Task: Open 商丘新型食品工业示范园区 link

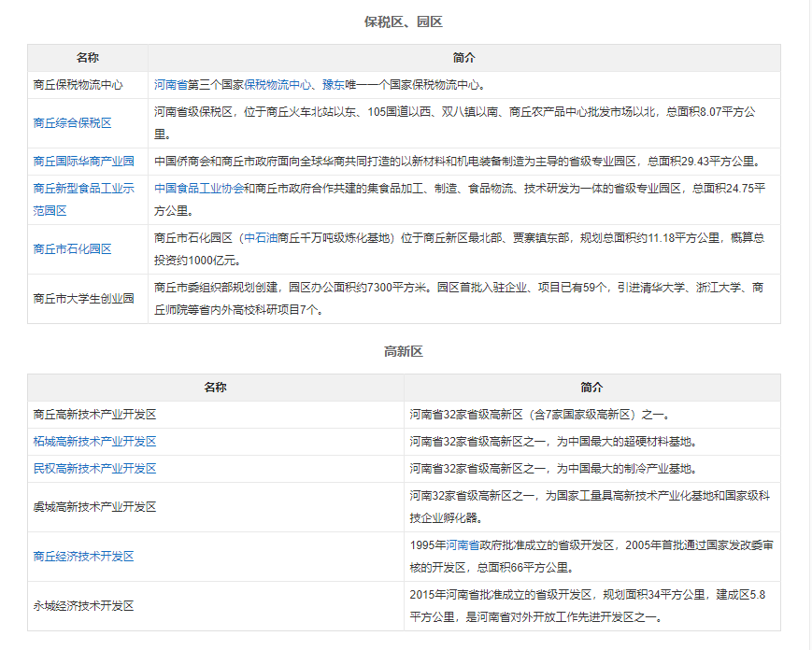Action: coord(83,199)
